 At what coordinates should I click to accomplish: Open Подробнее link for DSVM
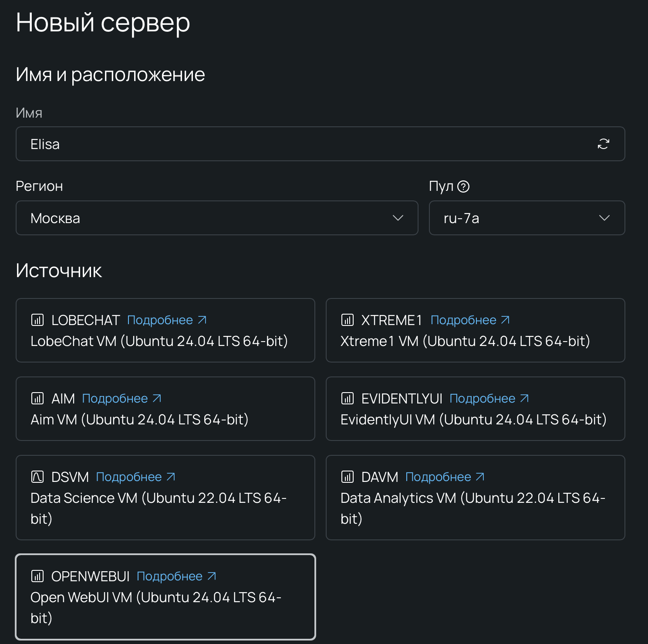tap(135, 477)
